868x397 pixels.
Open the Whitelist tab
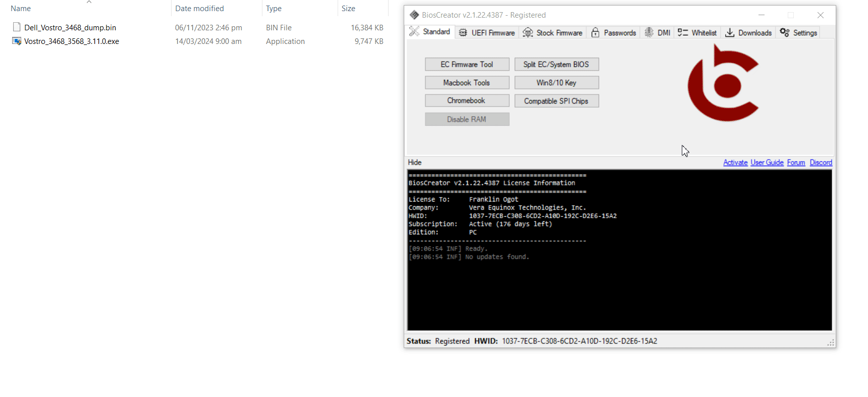[x=697, y=33]
